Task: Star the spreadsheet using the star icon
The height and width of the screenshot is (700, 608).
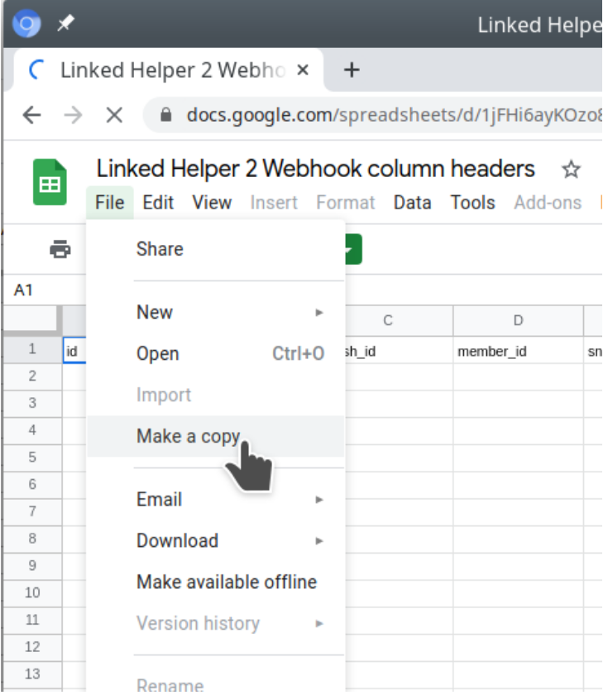Action: point(571,170)
